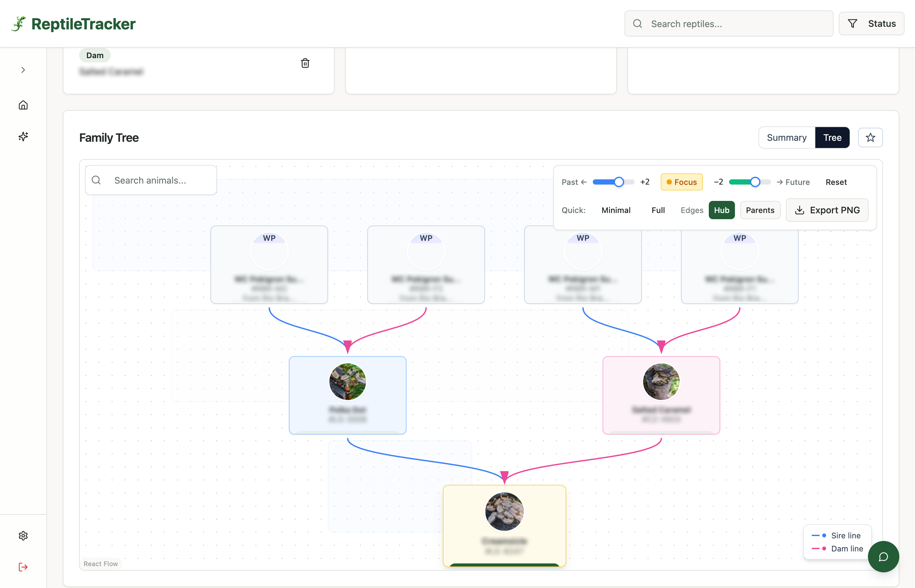Click the home icon in sidebar

[x=23, y=105]
